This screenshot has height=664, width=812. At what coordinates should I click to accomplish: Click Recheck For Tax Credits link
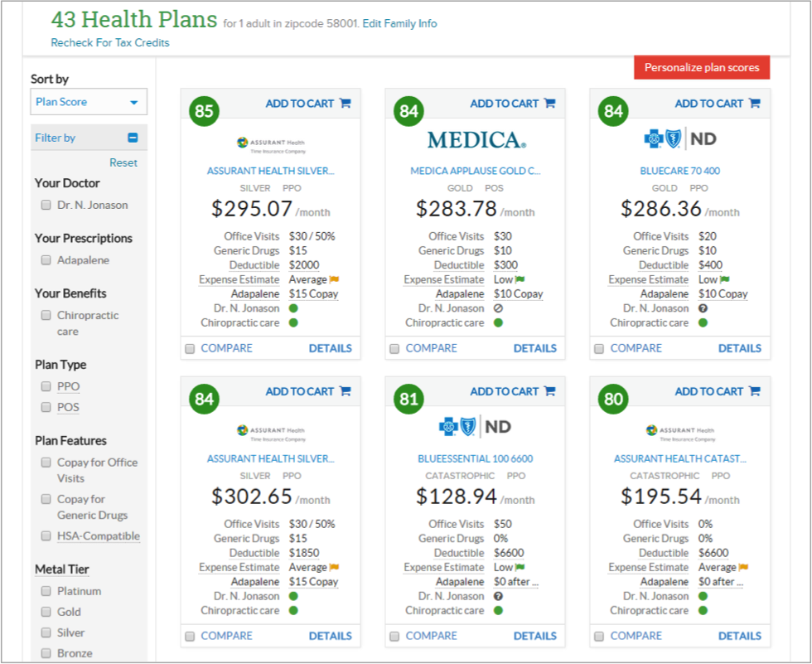pyautogui.click(x=109, y=42)
